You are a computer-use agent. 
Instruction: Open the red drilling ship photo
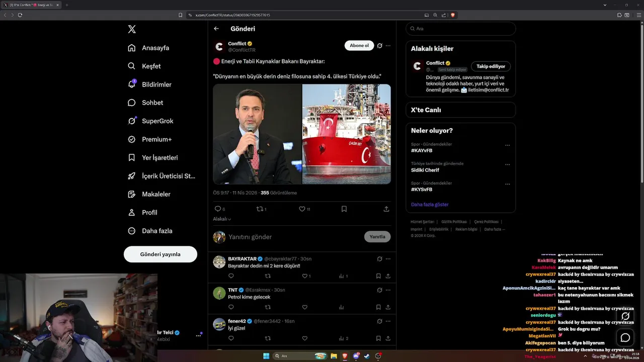pos(347,134)
